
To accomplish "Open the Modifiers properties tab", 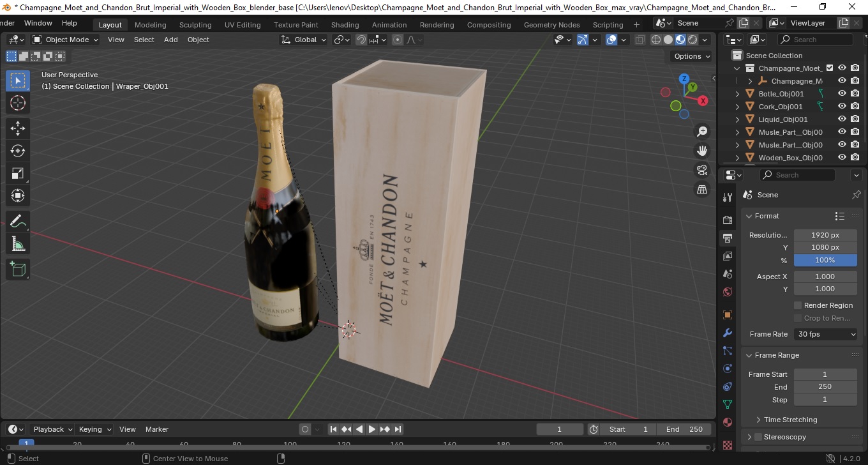I will (727, 333).
